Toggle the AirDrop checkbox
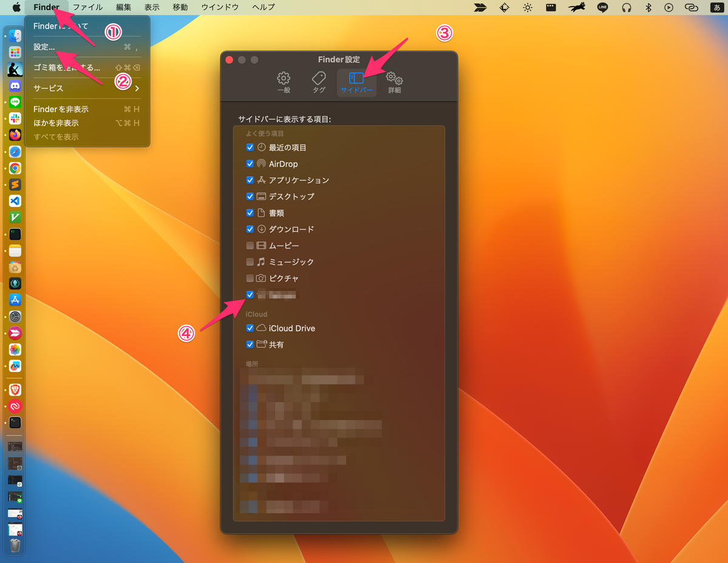 [250, 164]
